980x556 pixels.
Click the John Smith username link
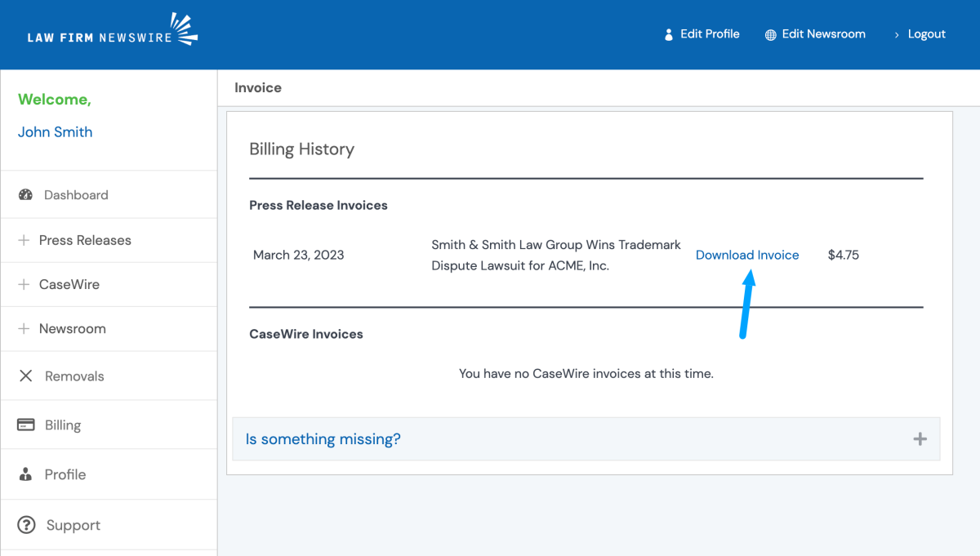click(x=56, y=132)
